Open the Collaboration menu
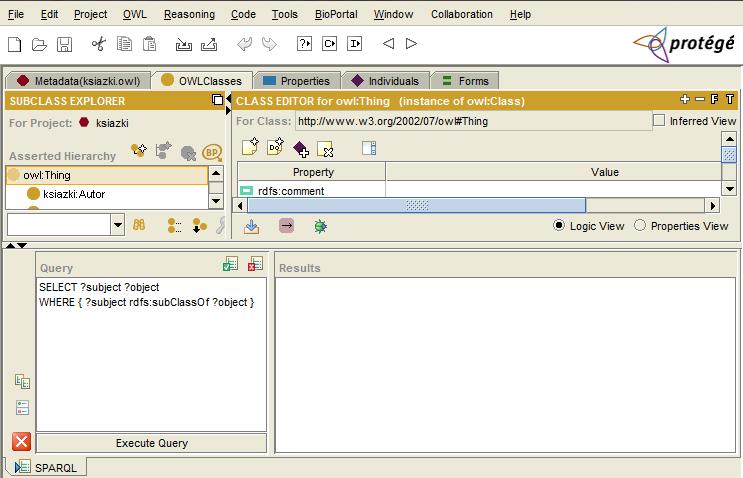 [x=462, y=14]
